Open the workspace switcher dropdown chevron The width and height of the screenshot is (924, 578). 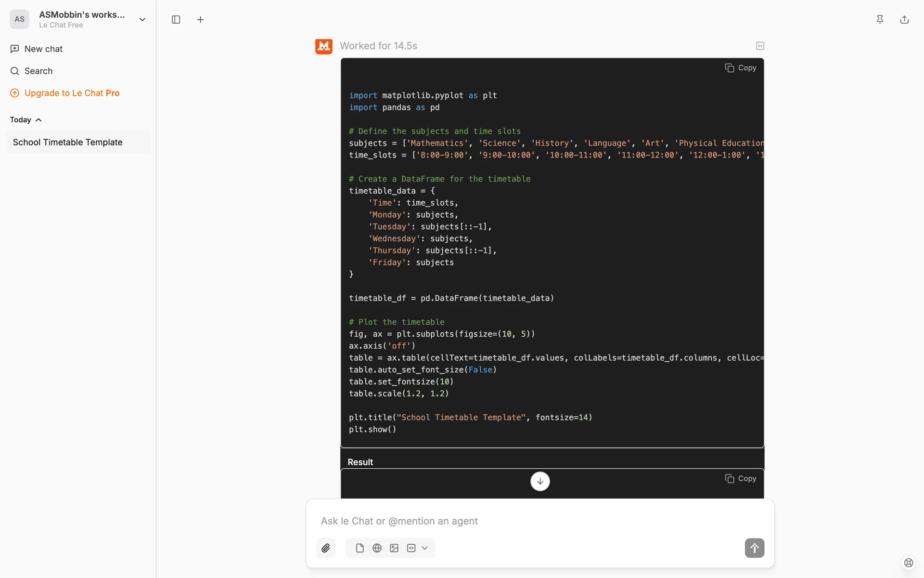(x=142, y=20)
